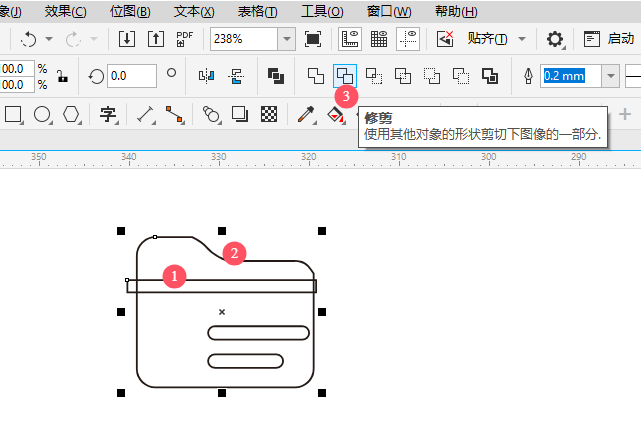Select the Transparency checkerboard tool
This screenshot has height=440, width=641.
point(269,114)
